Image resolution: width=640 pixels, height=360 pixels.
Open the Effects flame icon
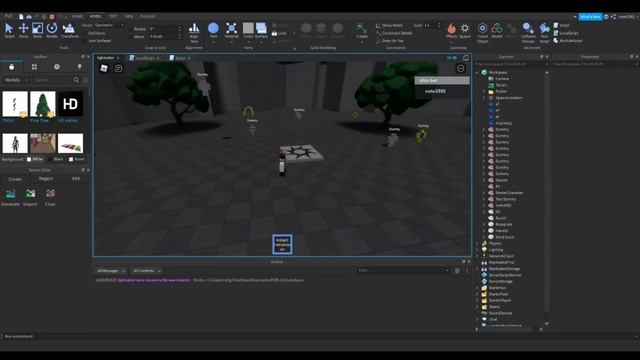click(451, 28)
